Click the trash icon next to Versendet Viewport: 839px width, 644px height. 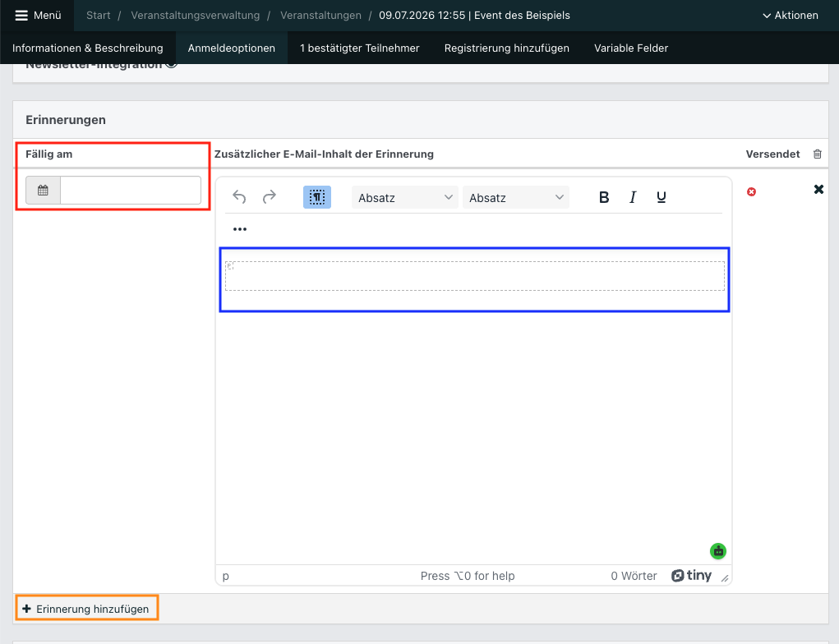tap(818, 154)
